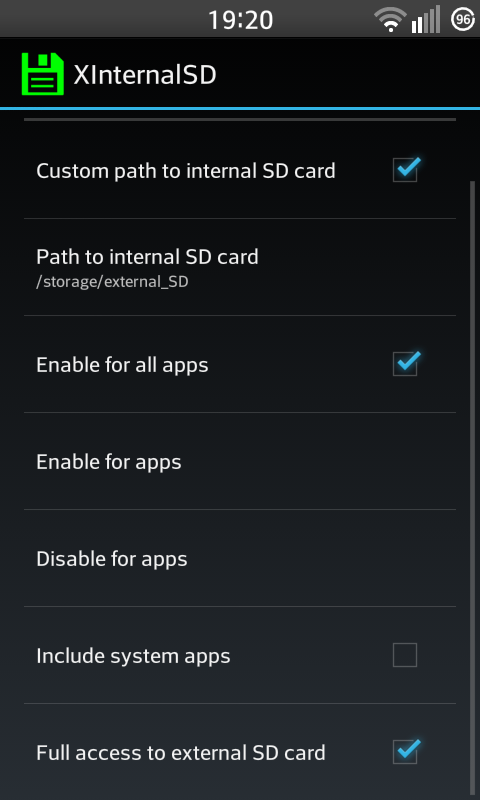Image resolution: width=480 pixels, height=800 pixels.
Task: Toggle the Enable for all apps checkbox
Action: coord(406,364)
